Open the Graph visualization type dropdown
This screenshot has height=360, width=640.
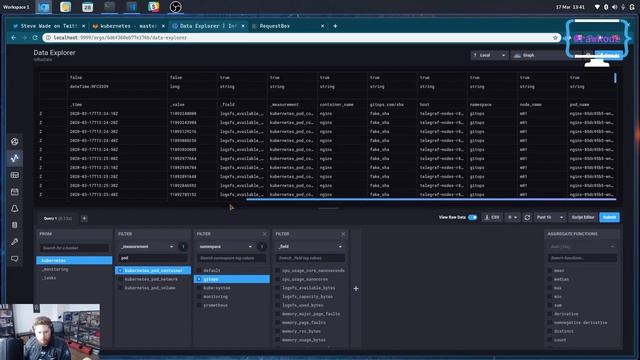(547, 55)
